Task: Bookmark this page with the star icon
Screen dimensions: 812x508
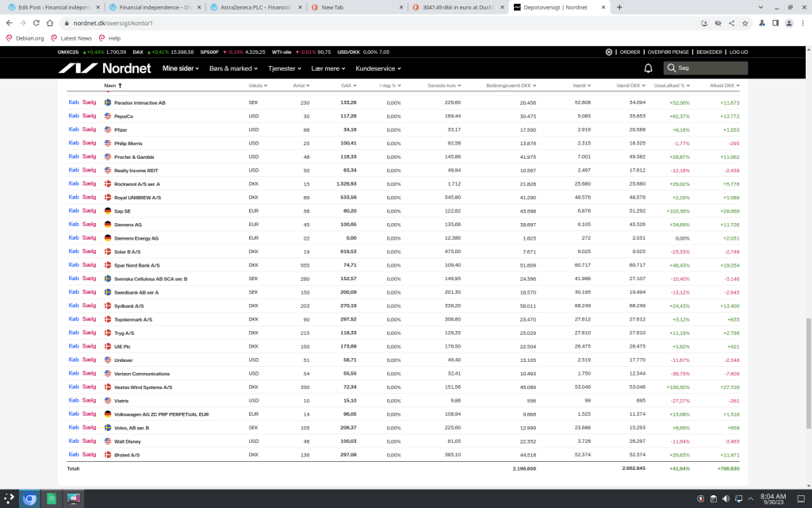Action: pos(745,23)
